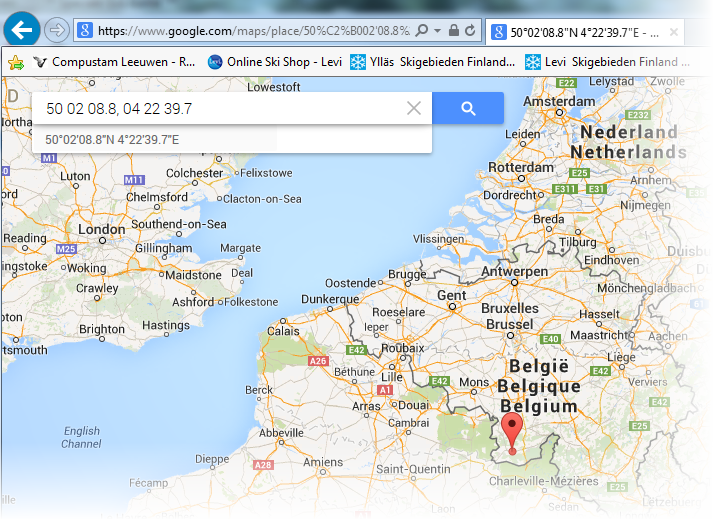This screenshot has width=713, height=520.
Task: Open the address bar dropdown arrow
Action: click(x=437, y=31)
